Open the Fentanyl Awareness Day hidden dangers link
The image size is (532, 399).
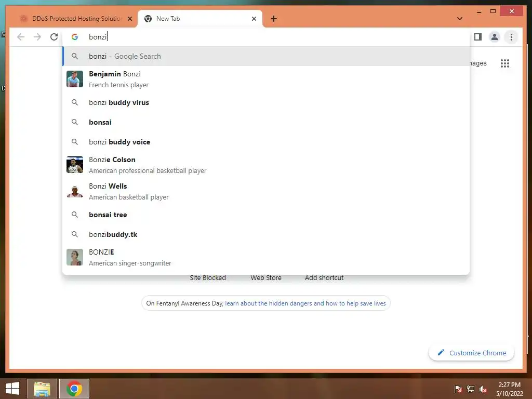305,303
